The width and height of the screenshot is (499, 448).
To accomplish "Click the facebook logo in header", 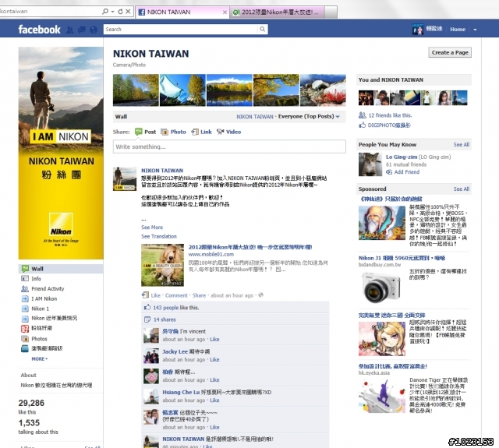I will pos(39,30).
